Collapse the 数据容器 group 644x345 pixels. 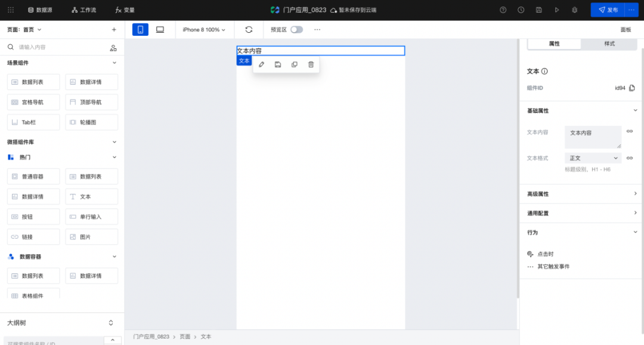(x=114, y=257)
